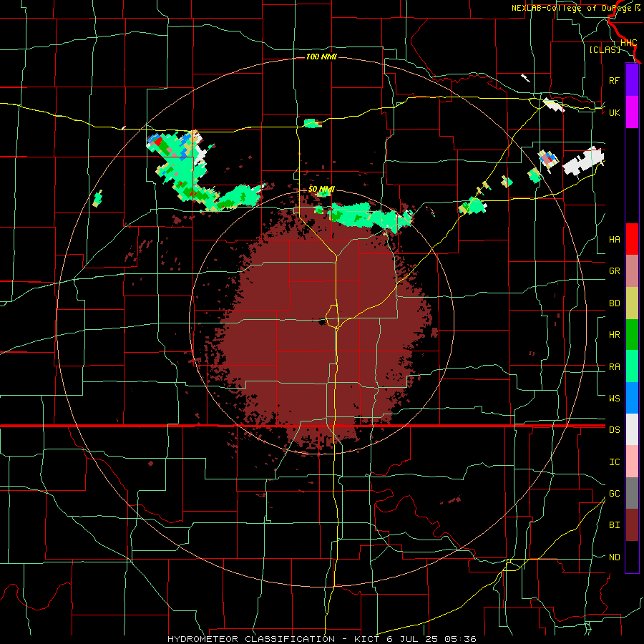Click the "NEXLAB-College of DuPage" credit text
644x644 pixels.
coord(572,8)
